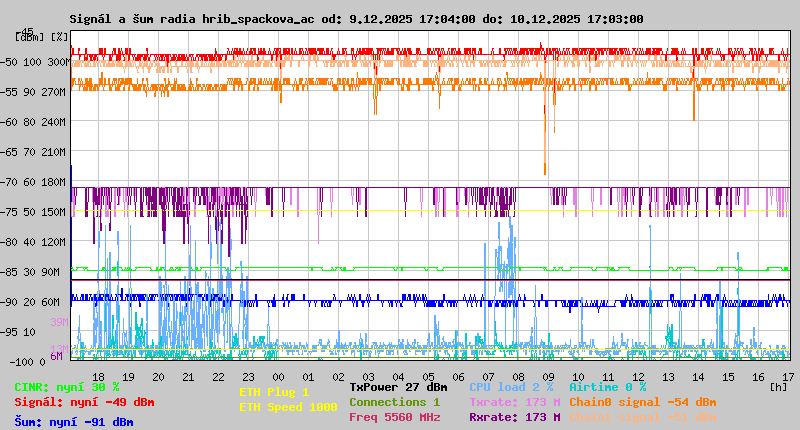Click the [dBm] unit label above Y axis
The height and width of the screenshot is (430, 800).
29,37
